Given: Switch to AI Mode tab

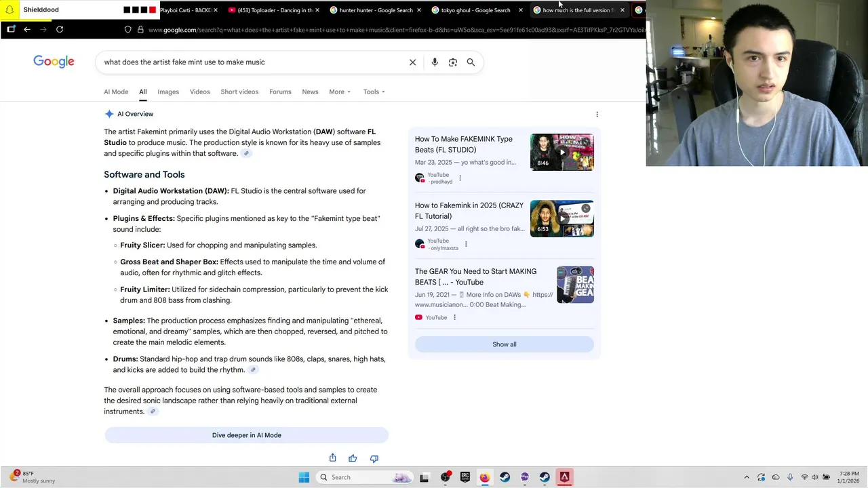Looking at the screenshot, I should click(x=116, y=92).
